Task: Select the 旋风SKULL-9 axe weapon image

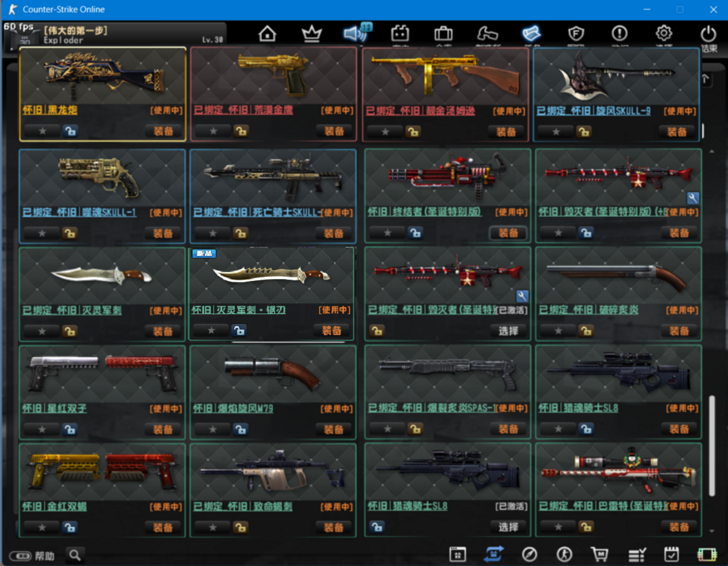Action: pyautogui.click(x=617, y=76)
